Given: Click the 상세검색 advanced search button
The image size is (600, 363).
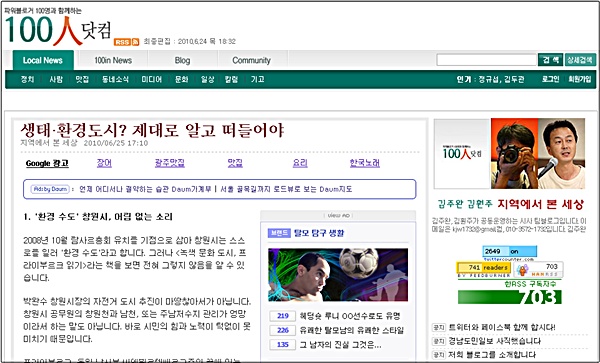Looking at the screenshot, I should pos(580,60).
